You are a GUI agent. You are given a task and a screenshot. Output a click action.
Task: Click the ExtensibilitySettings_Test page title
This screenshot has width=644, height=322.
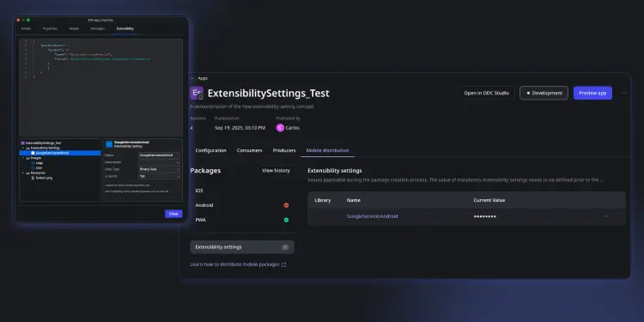[x=268, y=94]
